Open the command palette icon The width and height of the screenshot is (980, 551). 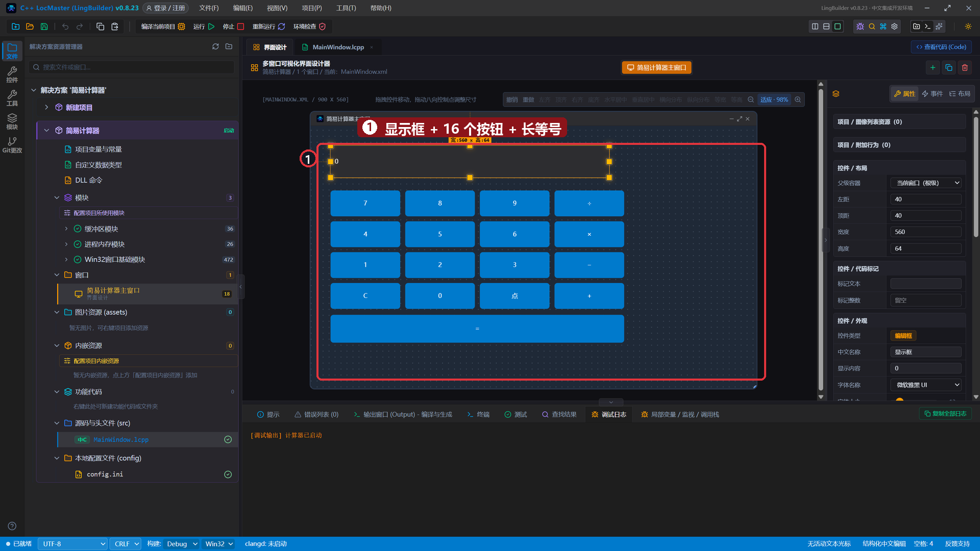(883, 27)
